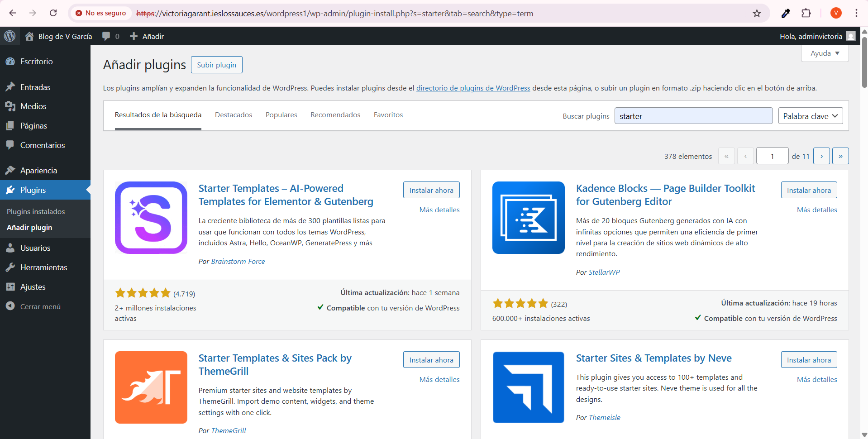Click the adminvictoria profile avatar icon

pos(851,36)
